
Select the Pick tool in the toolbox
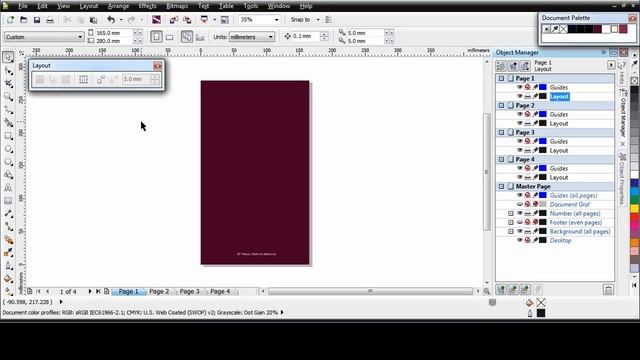(x=8, y=58)
